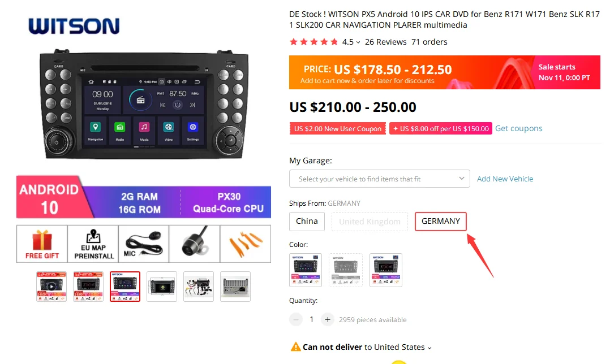Select GERMANY as ships-from option
Viewport: 610px width, 364px height.
tap(441, 222)
